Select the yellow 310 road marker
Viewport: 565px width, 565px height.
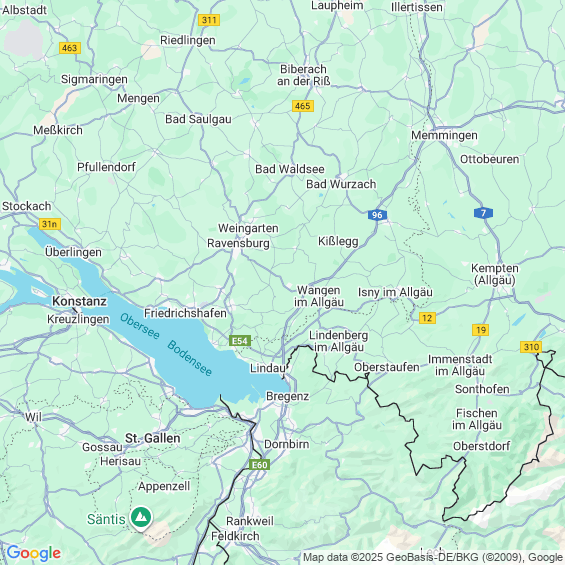coord(531,347)
